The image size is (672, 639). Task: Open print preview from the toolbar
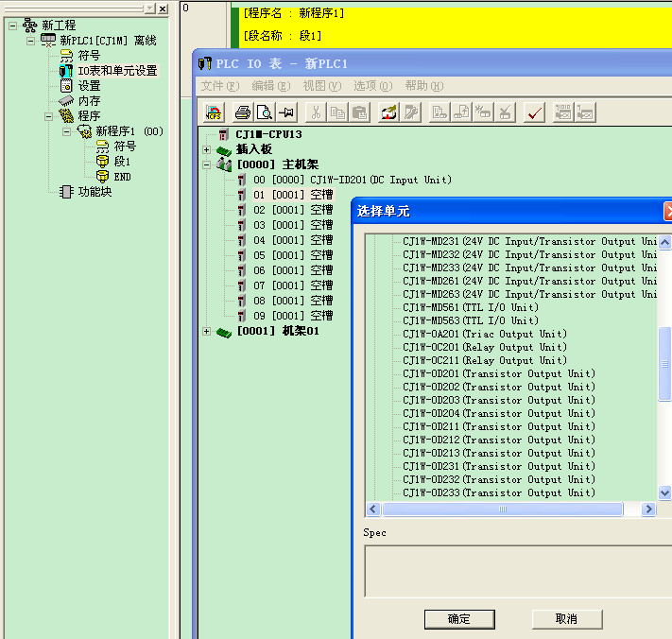click(265, 112)
